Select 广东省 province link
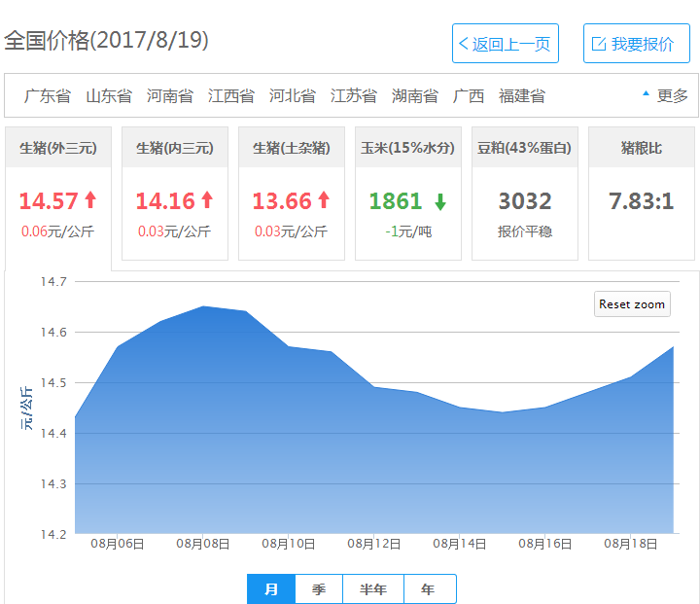Image resolution: width=700 pixels, height=604 pixels. [48, 95]
